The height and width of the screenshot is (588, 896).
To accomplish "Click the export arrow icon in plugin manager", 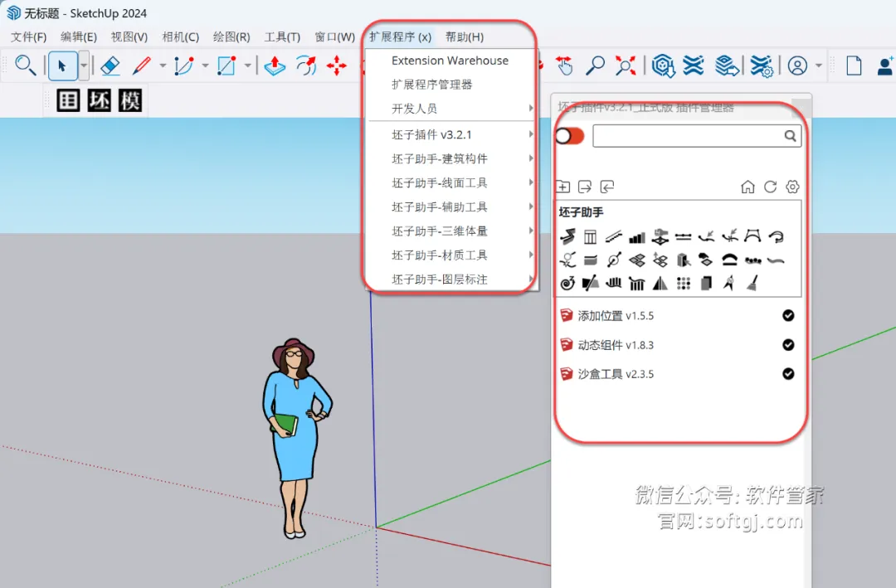I will pyautogui.click(x=585, y=187).
